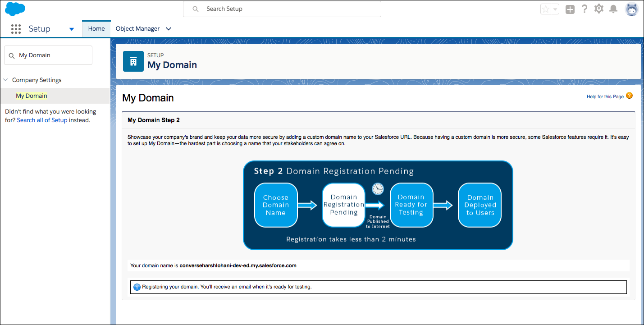Viewport: 644px width, 325px height.
Task: Click the orange help icon beside Help for this Page
Action: (629, 96)
